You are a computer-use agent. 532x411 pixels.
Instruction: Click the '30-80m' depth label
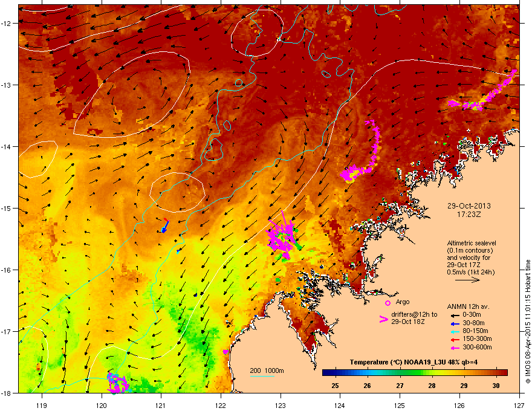click(x=473, y=323)
